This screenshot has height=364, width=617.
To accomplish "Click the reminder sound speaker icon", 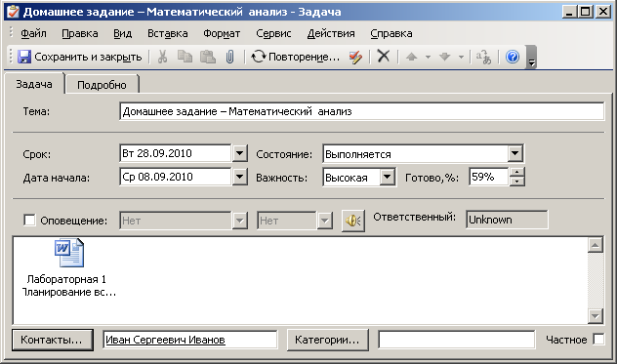I will (353, 221).
